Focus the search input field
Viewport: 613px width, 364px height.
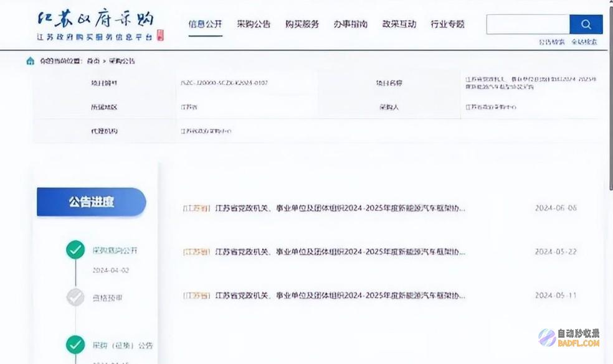tap(528, 24)
